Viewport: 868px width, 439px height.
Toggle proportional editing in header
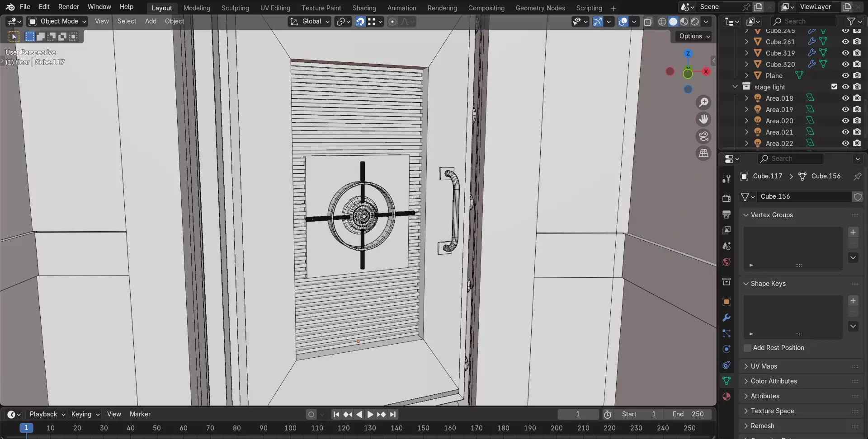[392, 22]
